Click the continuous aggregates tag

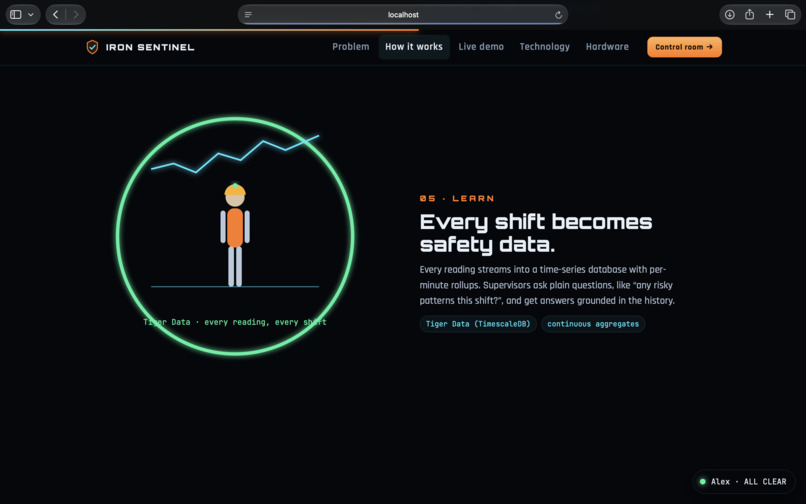tap(593, 324)
